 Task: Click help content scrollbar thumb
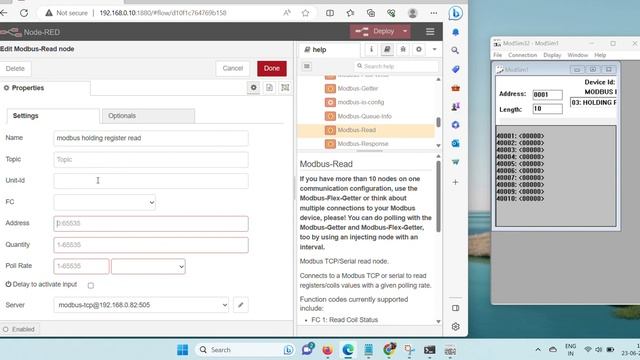click(x=438, y=197)
